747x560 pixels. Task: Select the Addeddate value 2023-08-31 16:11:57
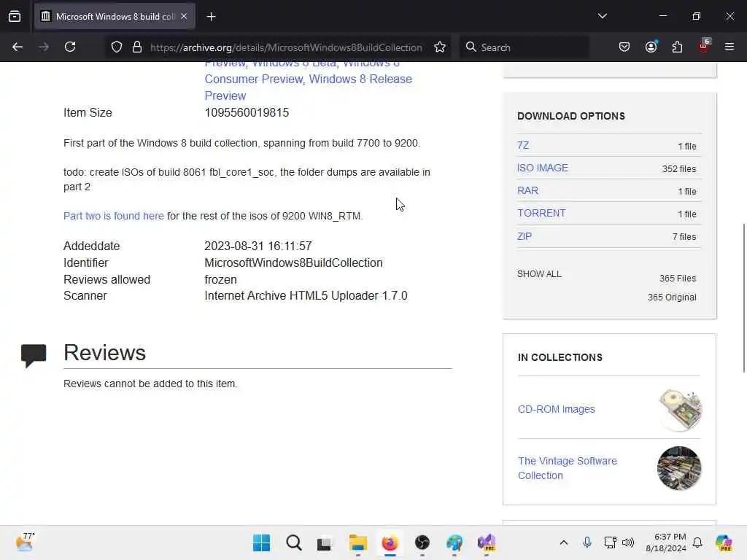point(258,246)
